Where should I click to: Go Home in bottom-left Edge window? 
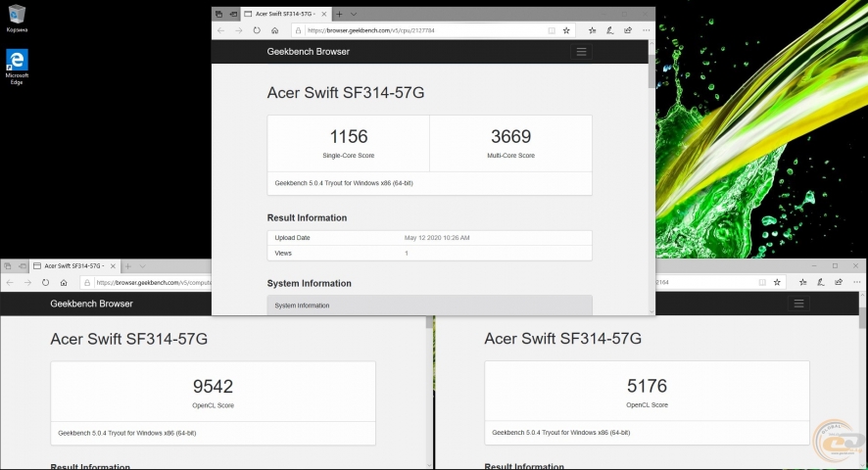pyautogui.click(x=64, y=282)
